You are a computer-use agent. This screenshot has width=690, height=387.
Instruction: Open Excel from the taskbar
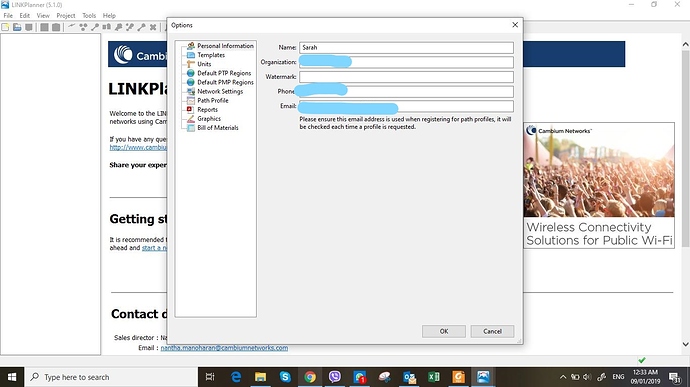[x=433, y=377]
